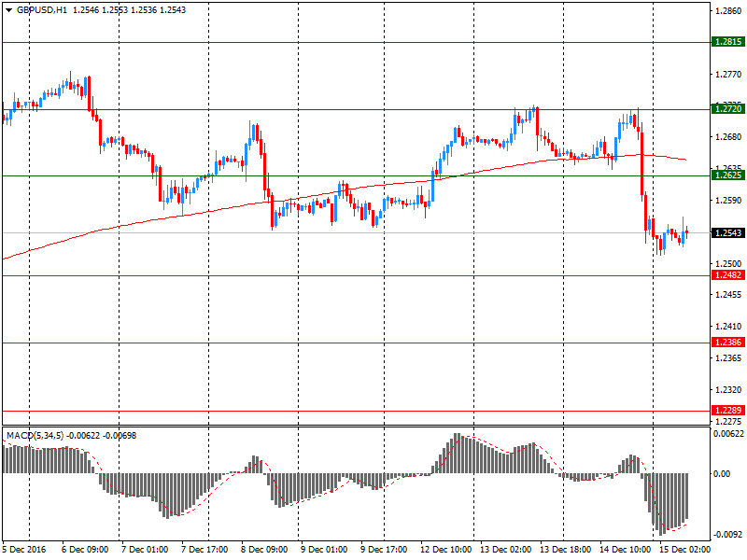
Task: Click the 1.2590 price scale value
Action: pyautogui.click(x=728, y=201)
